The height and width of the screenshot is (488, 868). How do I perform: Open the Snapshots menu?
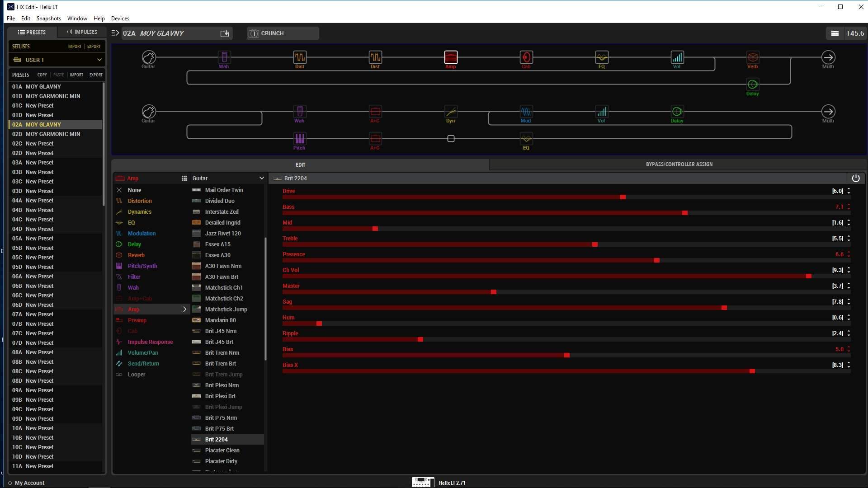[x=48, y=19]
